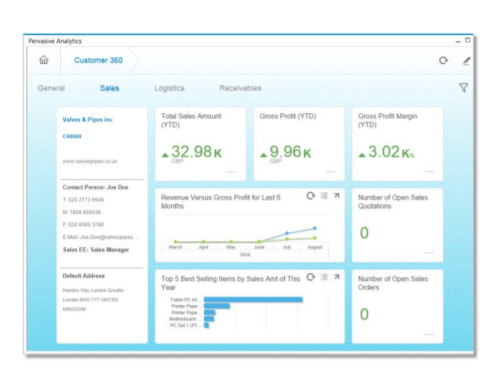The image size is (499, 381).
Task: Select the Sales EE: Sales Manager text
Action: [96, 250]
